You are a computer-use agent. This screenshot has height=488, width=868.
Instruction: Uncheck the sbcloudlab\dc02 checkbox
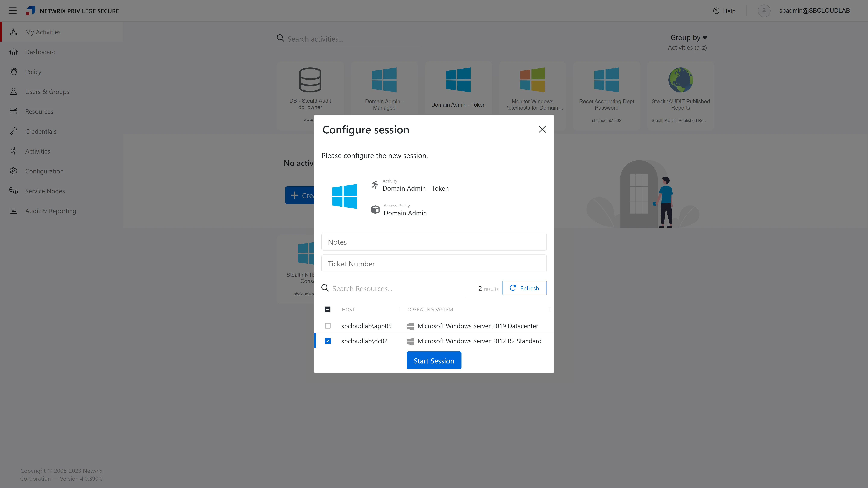pyautogui.click(x=328, y=341)
